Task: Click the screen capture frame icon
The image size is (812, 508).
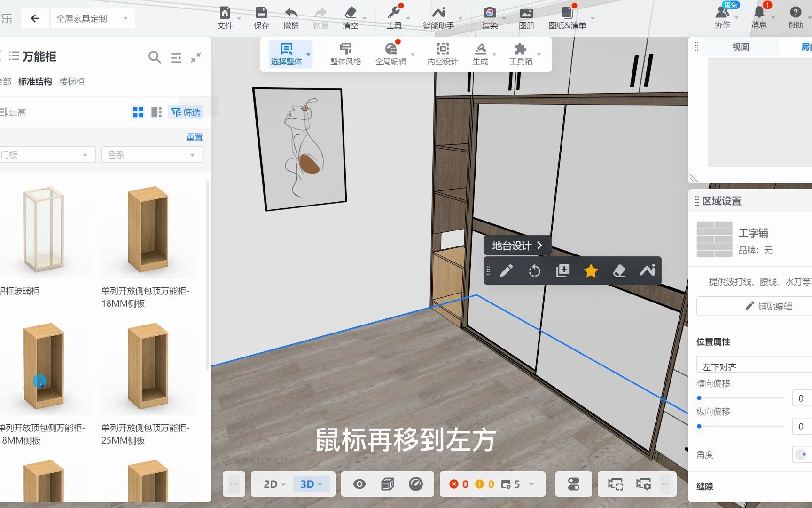Action: 616,484
